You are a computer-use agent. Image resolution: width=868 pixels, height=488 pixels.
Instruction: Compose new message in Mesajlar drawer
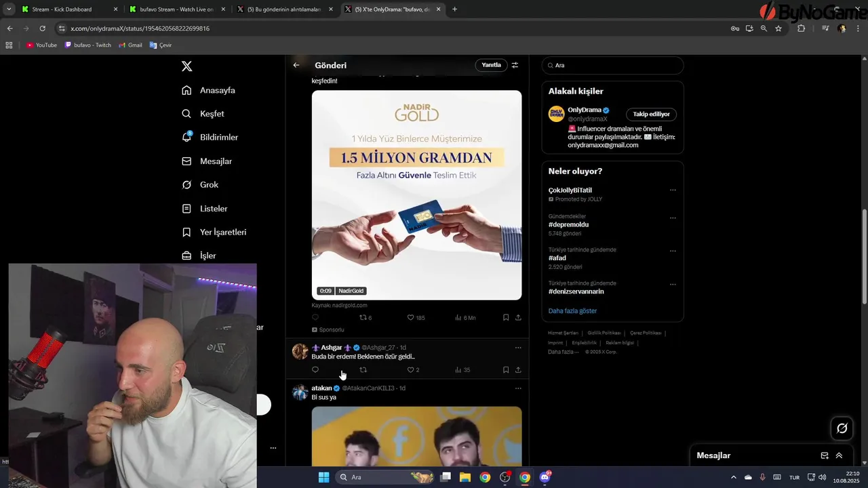coord(825,455)
